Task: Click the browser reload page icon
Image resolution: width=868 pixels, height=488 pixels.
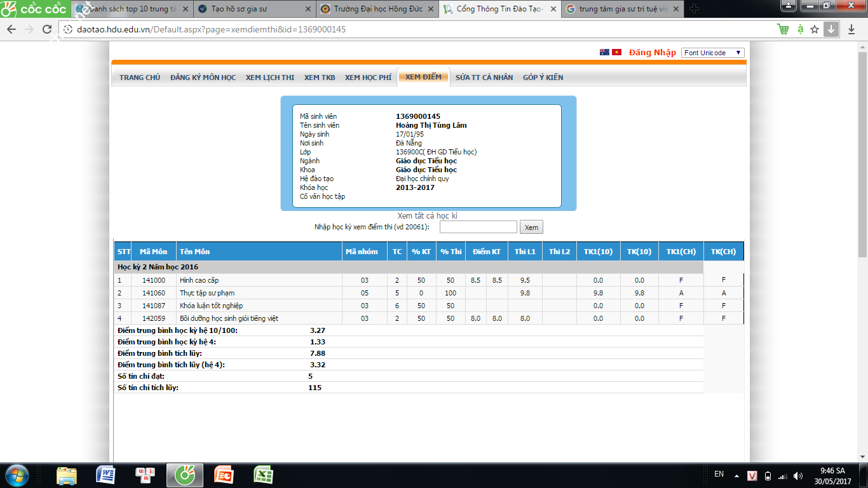Action: pos(47,30)
